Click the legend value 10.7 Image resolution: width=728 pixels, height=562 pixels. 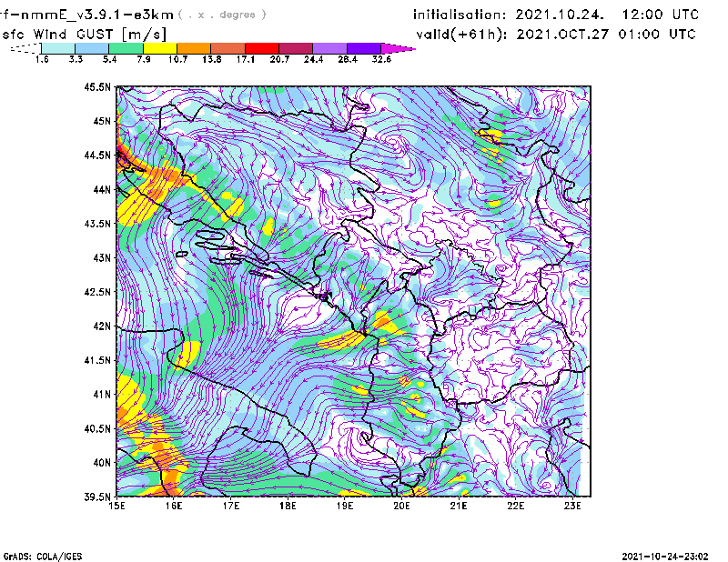click(177, 59)
